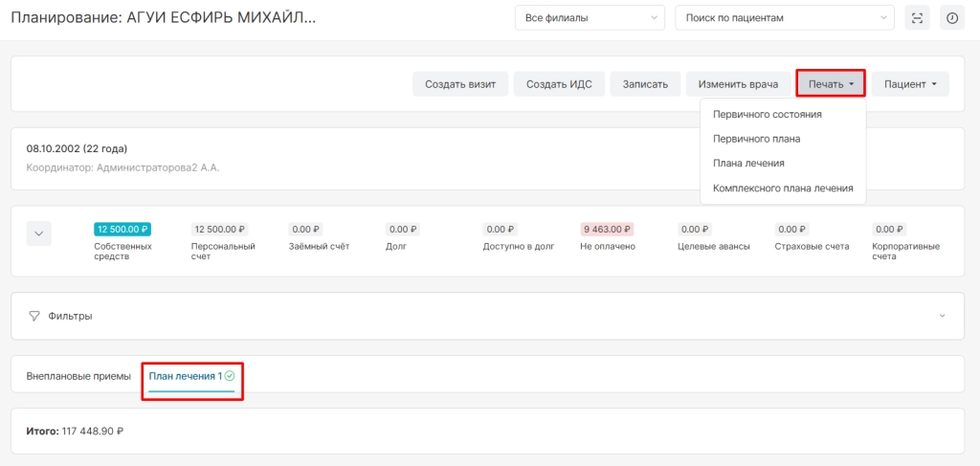This screenshot has height=466, width=980.
Task: Click the Создать ИДС button
Action: [x=559, y=84]
